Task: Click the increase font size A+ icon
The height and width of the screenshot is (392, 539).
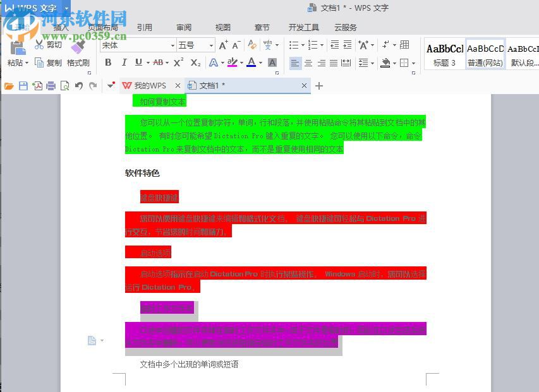Action: click(224, 45)
